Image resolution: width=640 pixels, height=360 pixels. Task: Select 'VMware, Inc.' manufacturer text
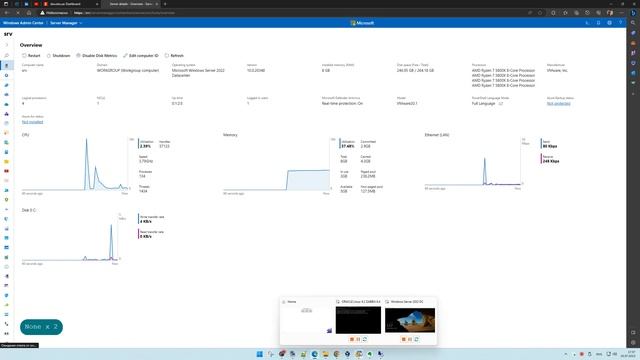tap(557, 71)
